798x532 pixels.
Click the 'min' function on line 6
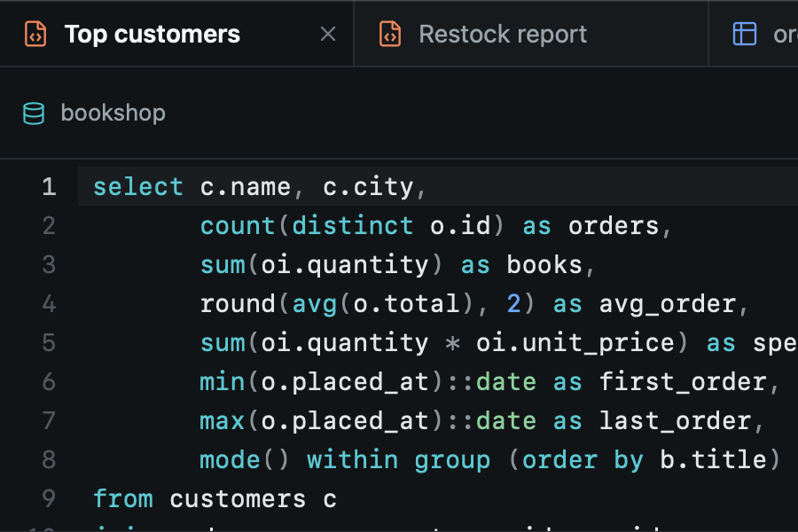[223, 382]
